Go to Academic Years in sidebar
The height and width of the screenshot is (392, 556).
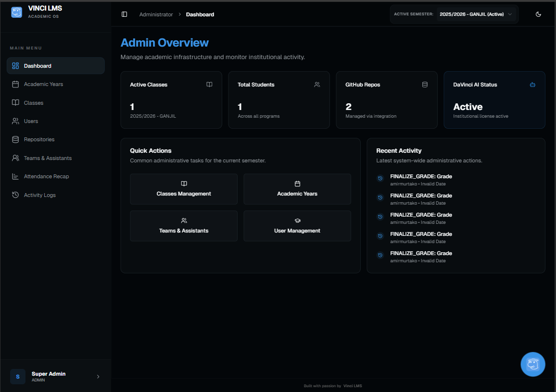pos(43,84)
